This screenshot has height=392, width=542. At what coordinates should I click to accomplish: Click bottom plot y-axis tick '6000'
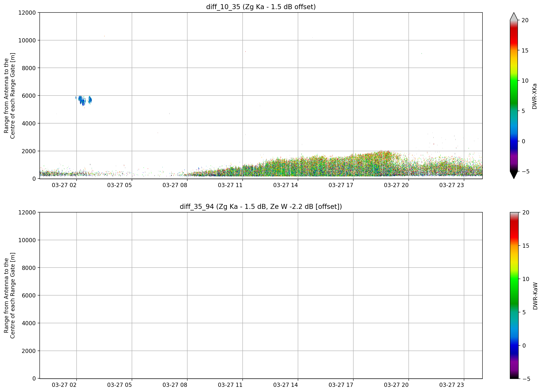[x=29, y=295]
